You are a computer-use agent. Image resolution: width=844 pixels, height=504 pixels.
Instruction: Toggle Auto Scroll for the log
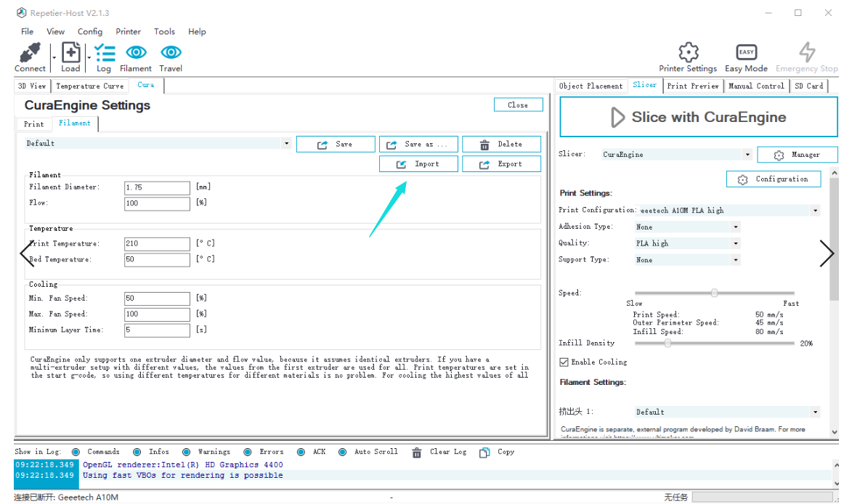(x=342, y=452)
